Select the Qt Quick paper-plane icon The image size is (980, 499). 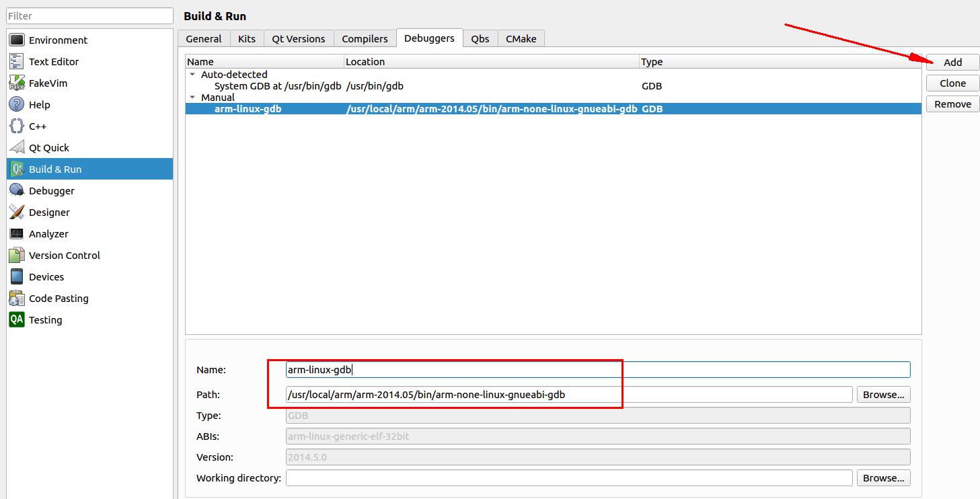coord(17,148)
